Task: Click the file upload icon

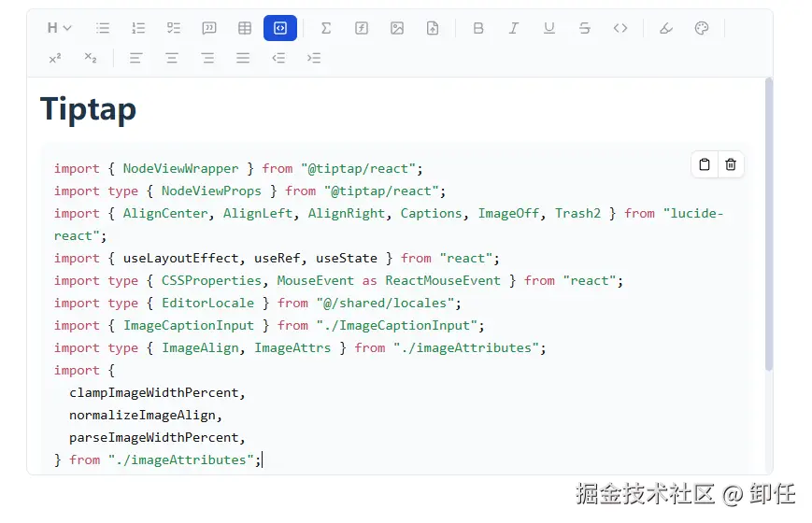Action: 433,28
